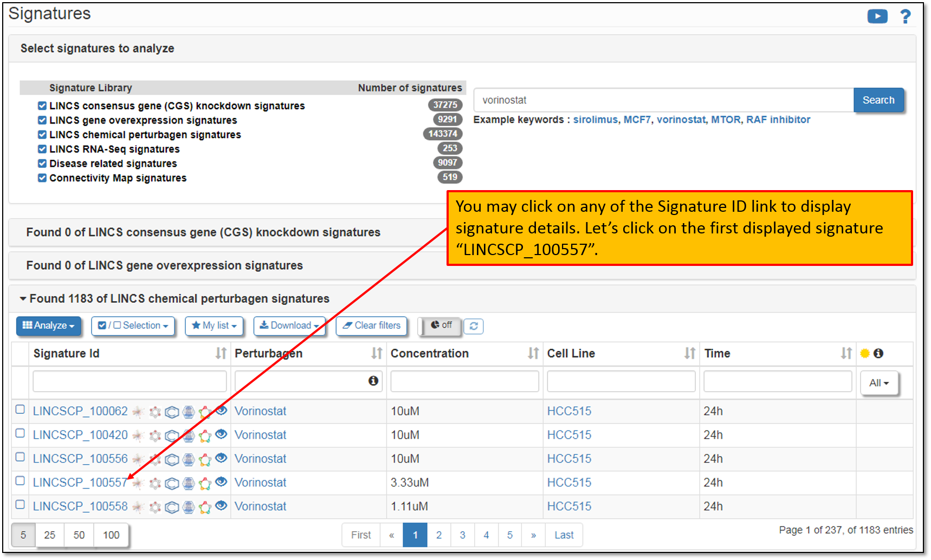Toggle eye visibility for LINCSCP_100558

221,505
